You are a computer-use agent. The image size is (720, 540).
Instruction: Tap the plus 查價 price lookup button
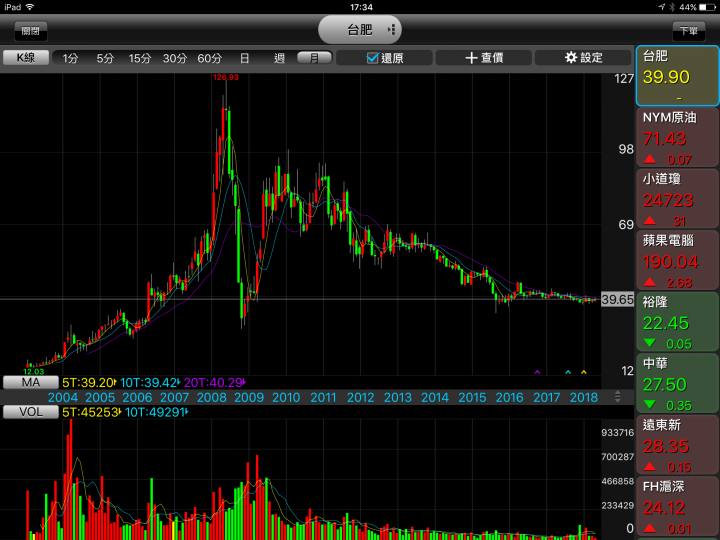(484, 57)
